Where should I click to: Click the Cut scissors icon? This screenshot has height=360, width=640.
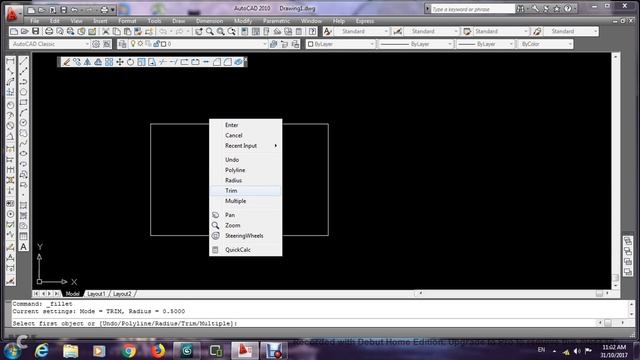click(x=106, y=31)
